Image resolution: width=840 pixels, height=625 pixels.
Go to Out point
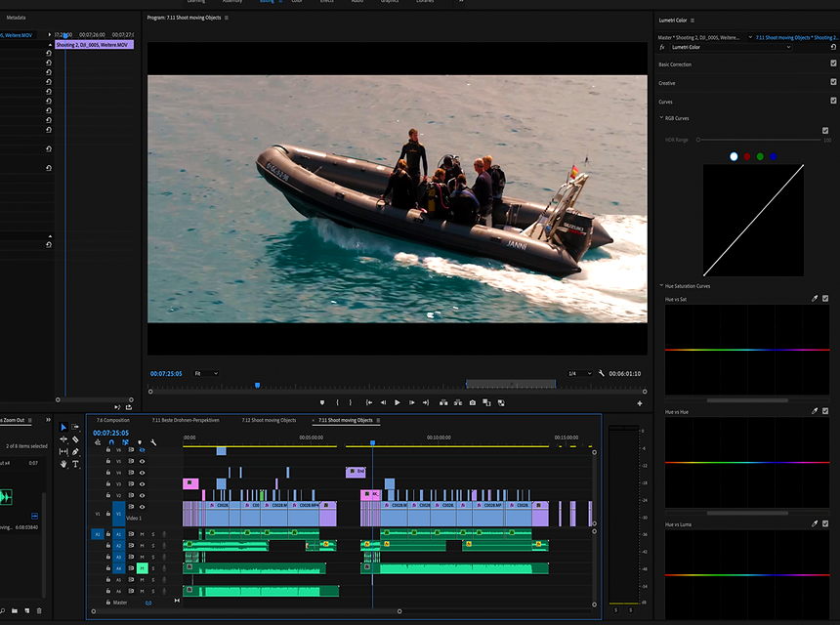coord(425,402)
